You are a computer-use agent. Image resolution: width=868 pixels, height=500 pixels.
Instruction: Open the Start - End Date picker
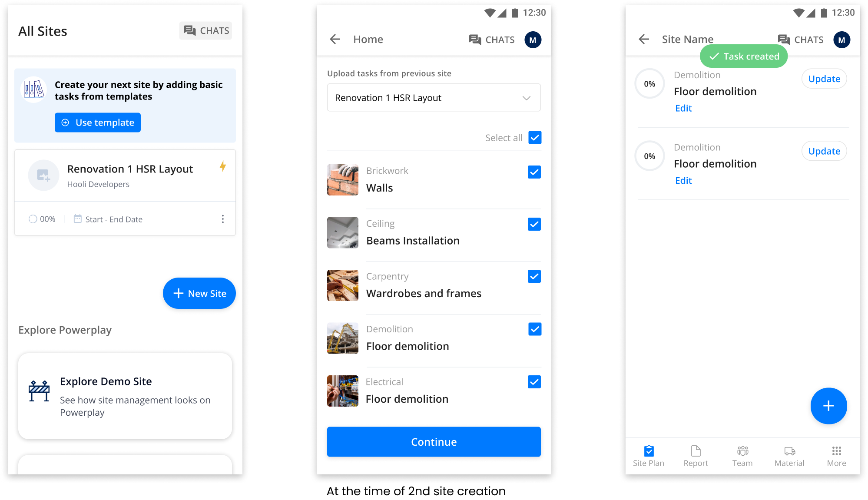(109, 219)
